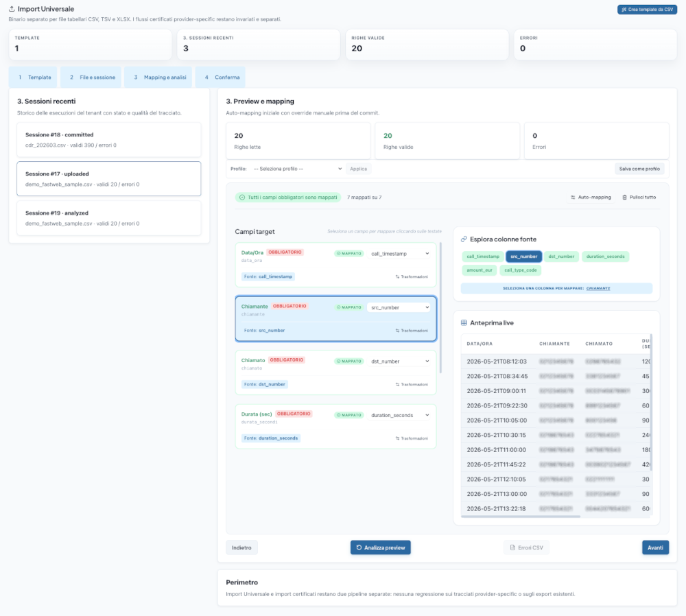Click the Fonte: call_timestamp tag
Screen dimensions: 686x616
pyautogui.click(x=268, y=276)
